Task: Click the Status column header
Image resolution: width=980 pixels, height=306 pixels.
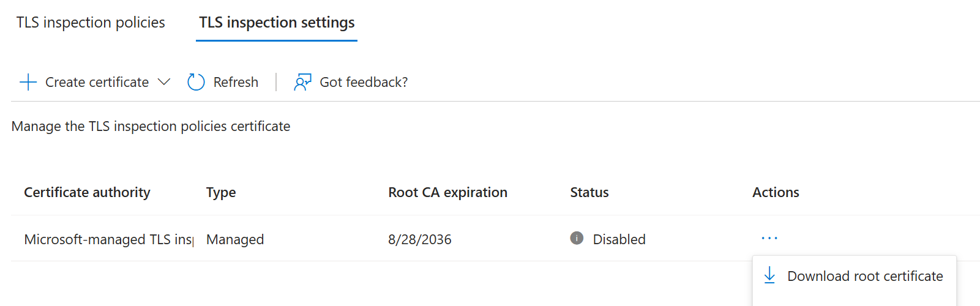Action: [x=589, y=192]
